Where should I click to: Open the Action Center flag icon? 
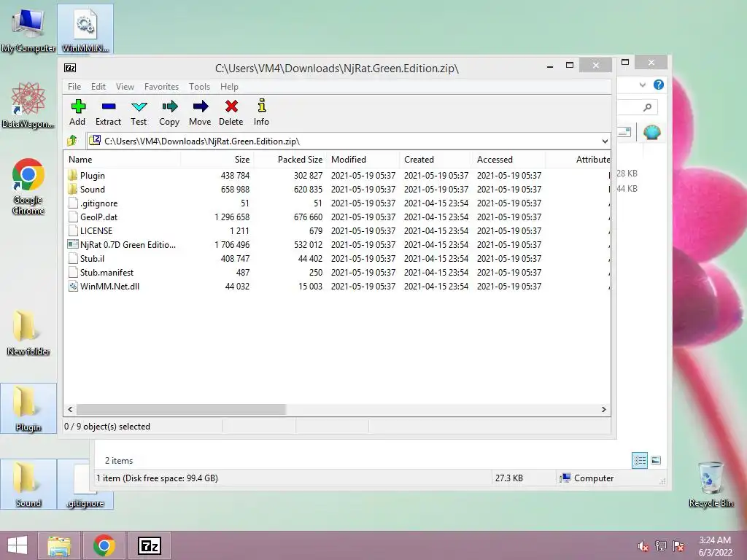tap(678, 546)
